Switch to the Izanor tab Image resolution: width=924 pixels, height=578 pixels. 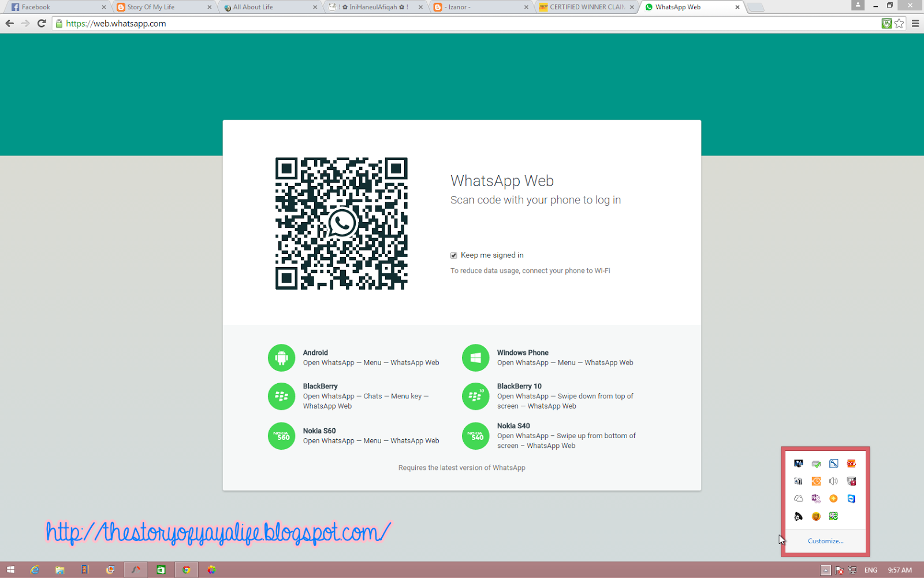[479, 7]
